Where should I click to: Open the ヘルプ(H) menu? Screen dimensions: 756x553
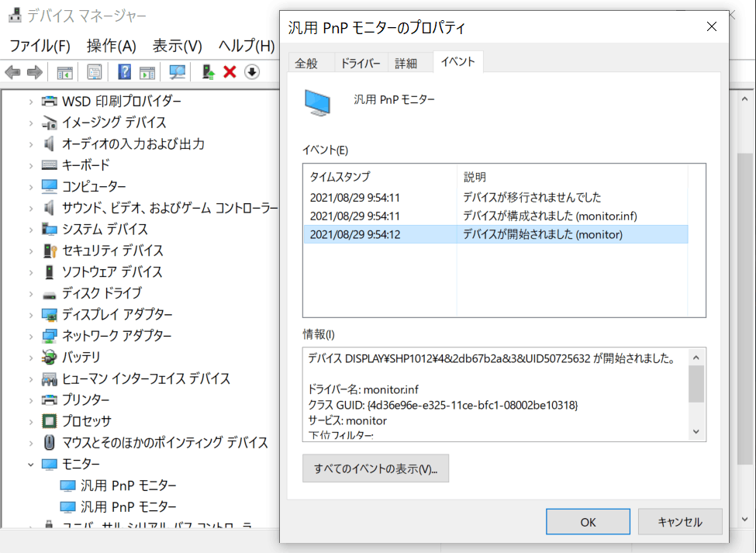point(247,46)
